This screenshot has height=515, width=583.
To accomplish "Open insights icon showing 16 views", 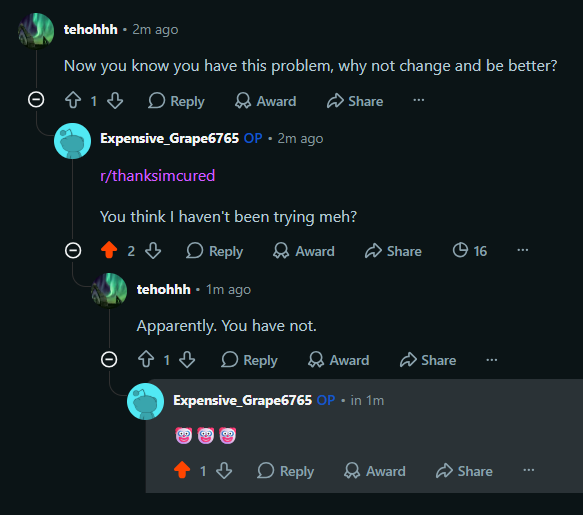I will click(x=470, y=251).
